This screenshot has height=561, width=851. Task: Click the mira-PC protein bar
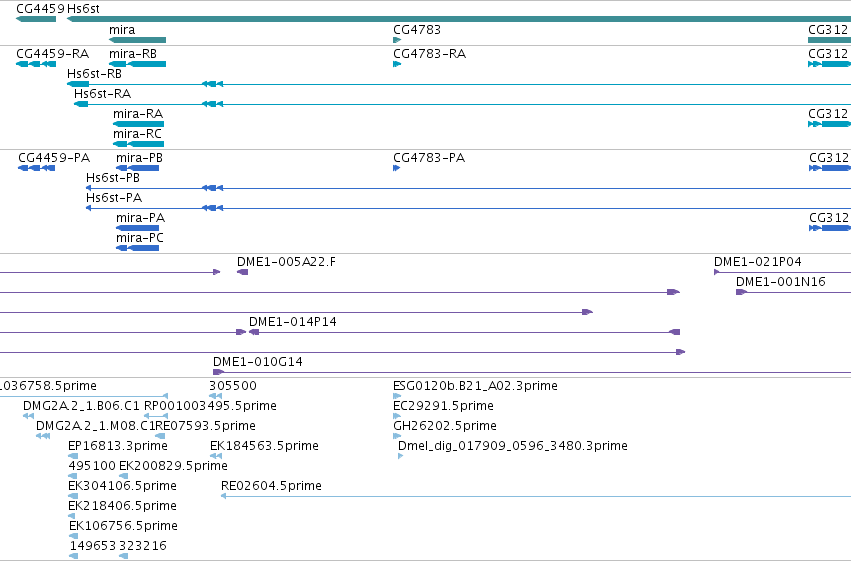pyautogui.click(x=138, y=248)
